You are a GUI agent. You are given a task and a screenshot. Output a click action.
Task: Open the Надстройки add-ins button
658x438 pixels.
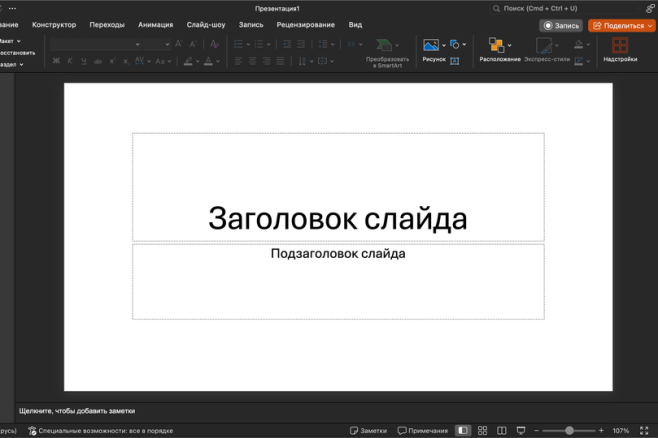620,50
